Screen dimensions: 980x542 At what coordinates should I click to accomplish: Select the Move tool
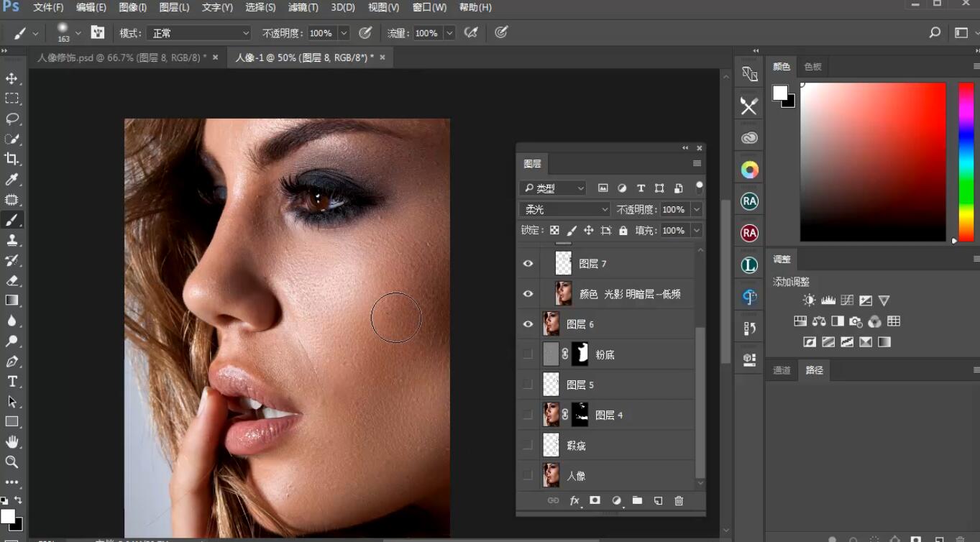point(12,78)
